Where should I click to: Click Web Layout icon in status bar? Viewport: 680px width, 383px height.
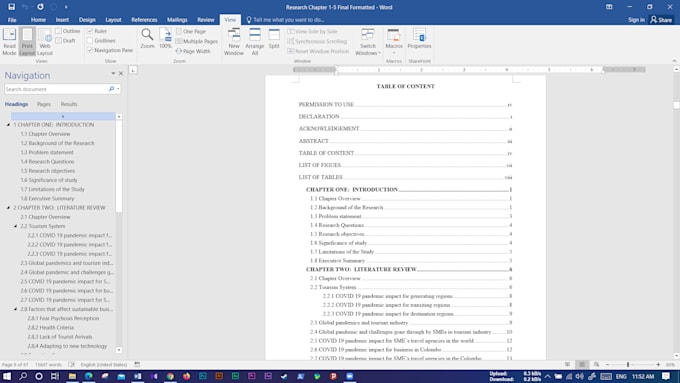(x=596, y=364)
